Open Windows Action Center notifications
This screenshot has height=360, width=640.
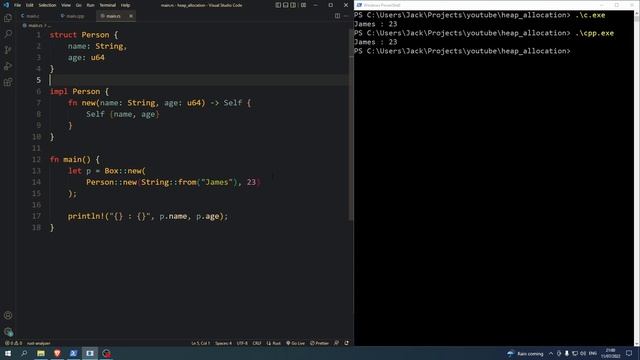click(629, 353)
